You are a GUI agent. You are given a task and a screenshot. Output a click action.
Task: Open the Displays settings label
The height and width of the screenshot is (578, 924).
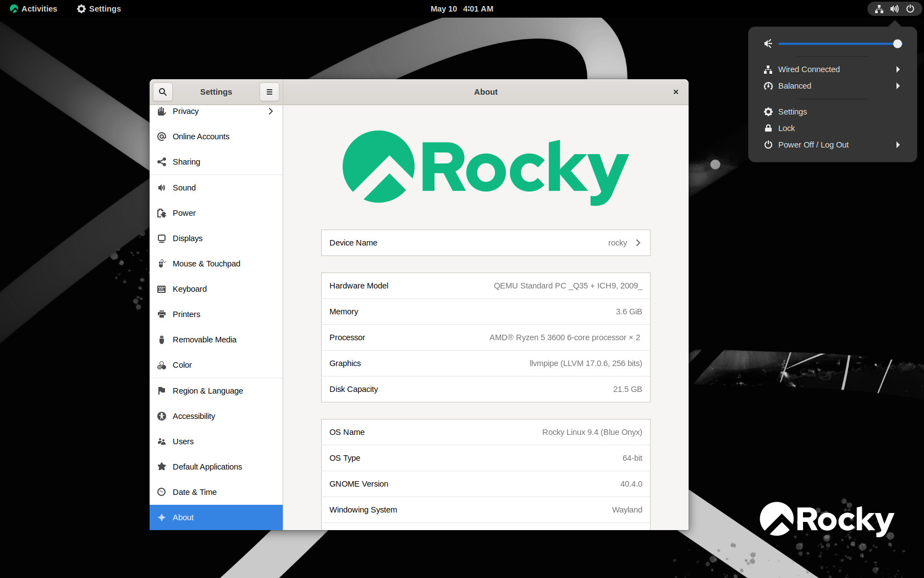(x=188, y=238)
